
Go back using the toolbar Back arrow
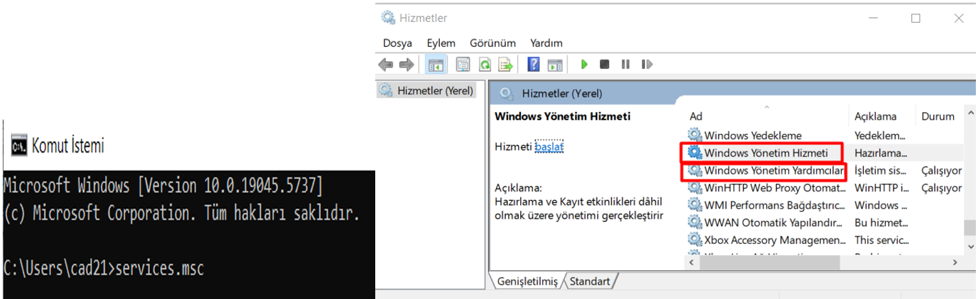tap(386, 64)
